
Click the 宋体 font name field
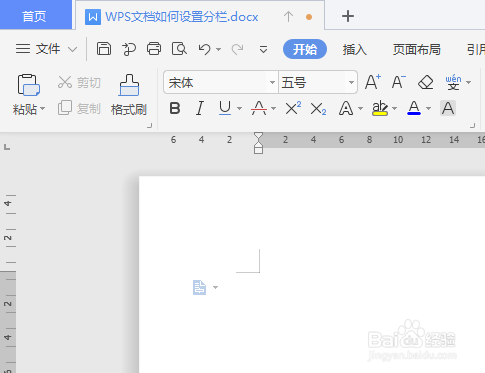pos(216,82)
